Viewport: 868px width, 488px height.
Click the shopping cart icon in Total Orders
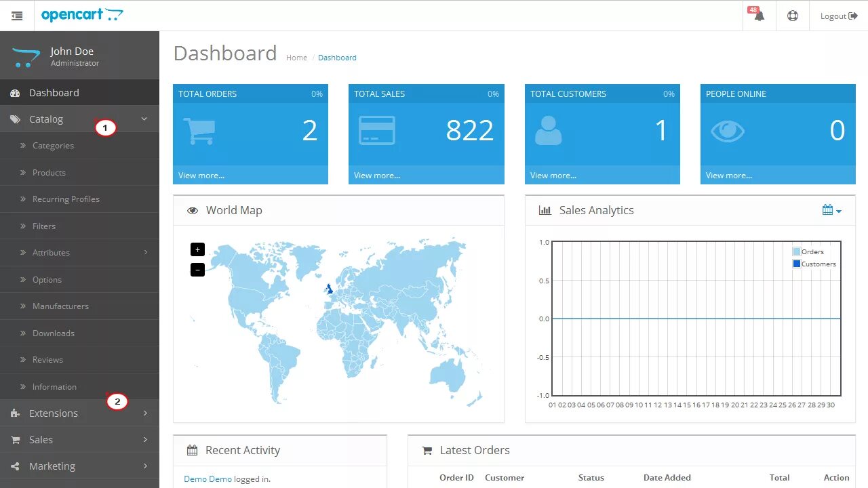tap(199, 131)
